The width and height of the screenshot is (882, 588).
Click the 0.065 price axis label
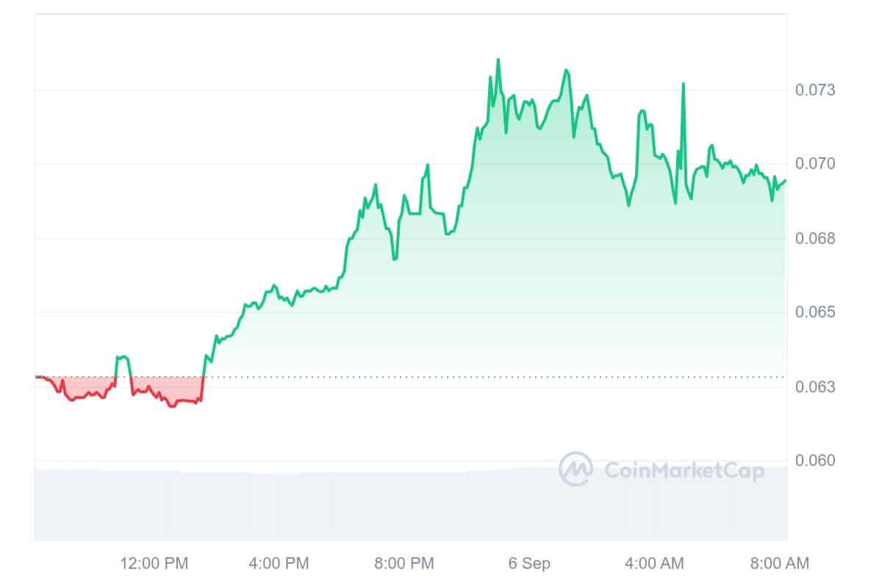click(x=815, y=312)
